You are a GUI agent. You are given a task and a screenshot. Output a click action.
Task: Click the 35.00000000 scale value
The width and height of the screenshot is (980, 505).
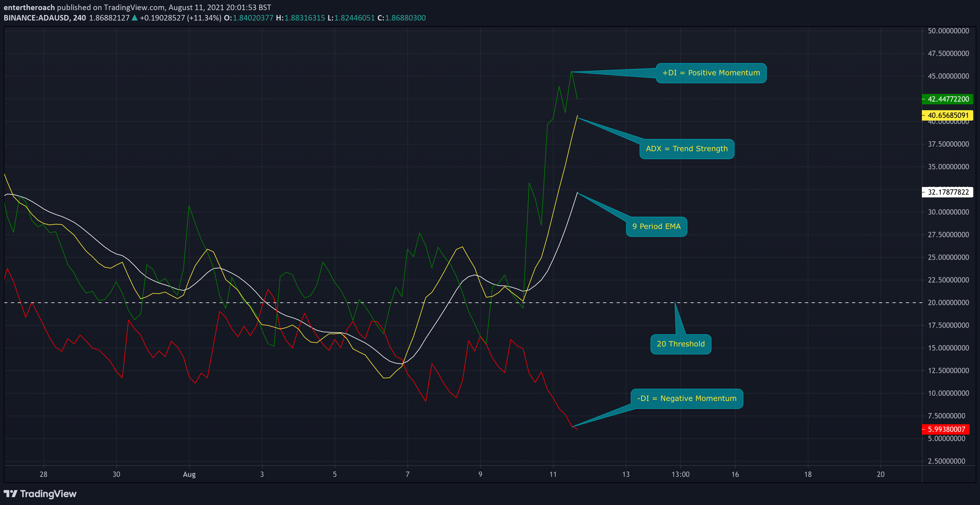point(948,167)
